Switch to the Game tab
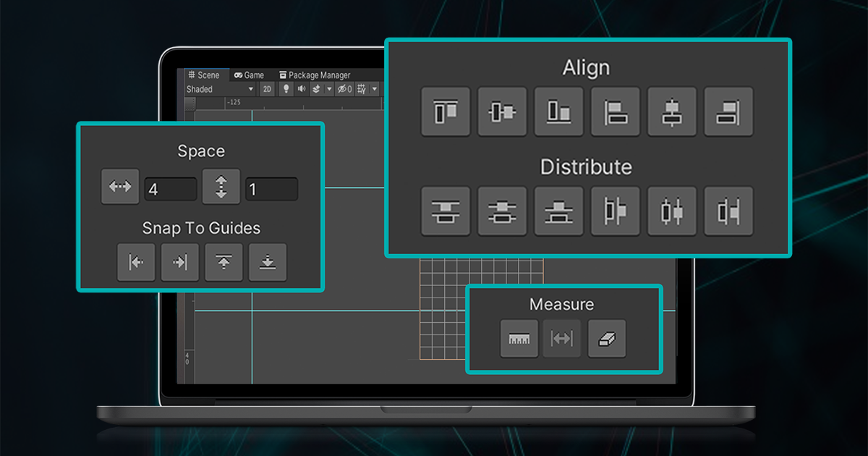This screenshot has height=456, width=868. coord(251,74)
